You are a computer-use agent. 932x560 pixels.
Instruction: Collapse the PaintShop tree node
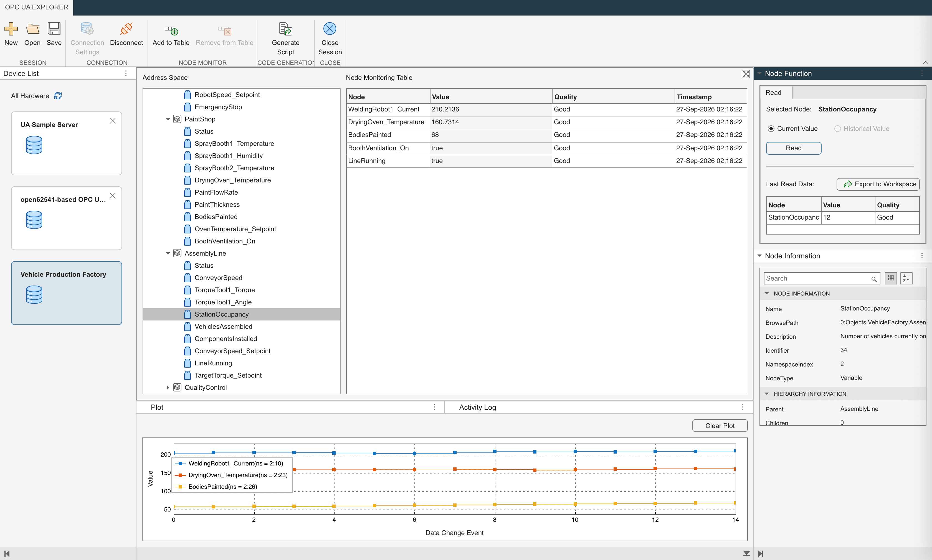tap(168, 119)
